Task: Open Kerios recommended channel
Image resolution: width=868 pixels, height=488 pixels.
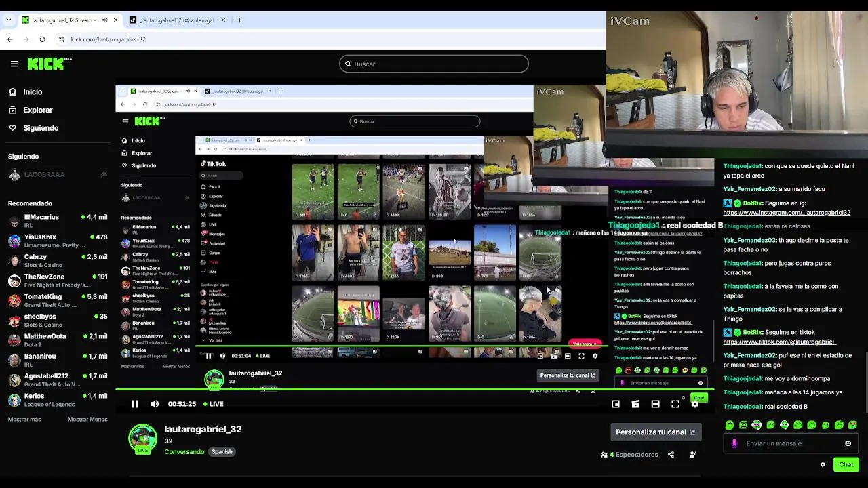Action: click(58, 400)
